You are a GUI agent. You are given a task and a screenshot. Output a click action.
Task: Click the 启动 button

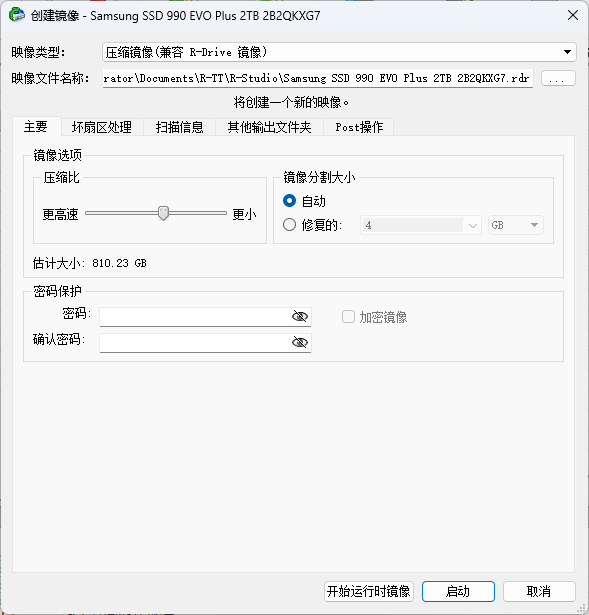(x=458, y=591)
